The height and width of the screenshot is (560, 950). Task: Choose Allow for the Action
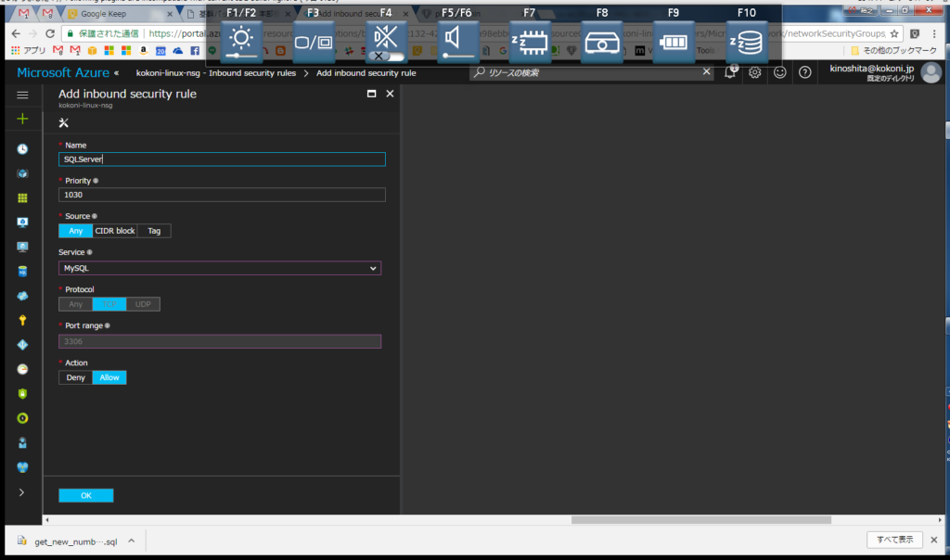[x=109, y=377]
